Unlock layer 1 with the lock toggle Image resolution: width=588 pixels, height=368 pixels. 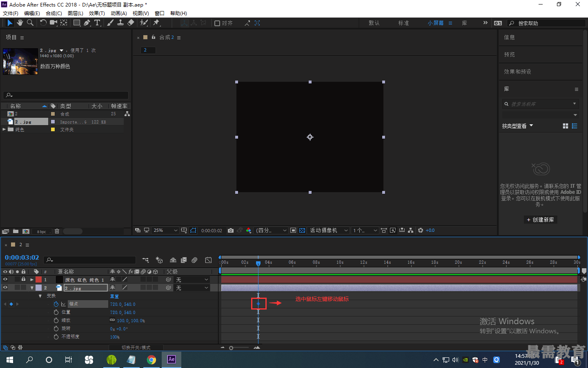click(x=23, y=279)
